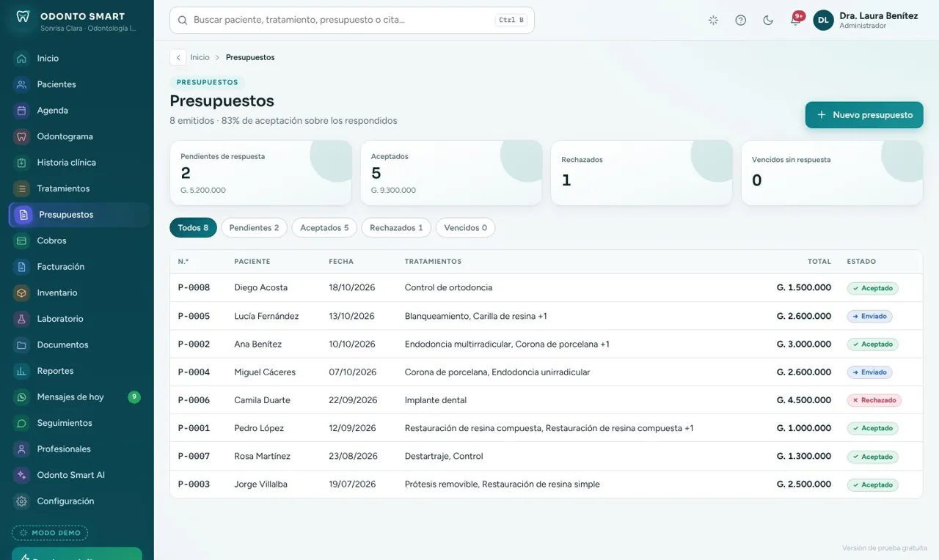Select the Historia clínica icon

pos(22,163)
